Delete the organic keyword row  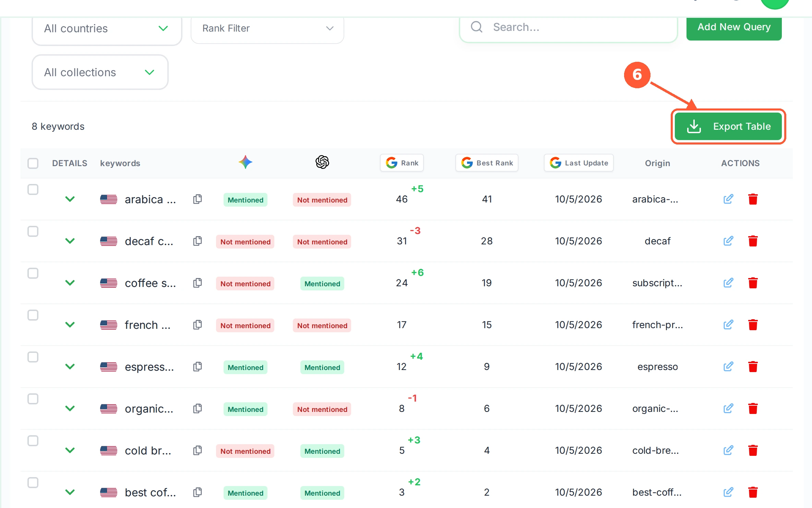[753, 408]
